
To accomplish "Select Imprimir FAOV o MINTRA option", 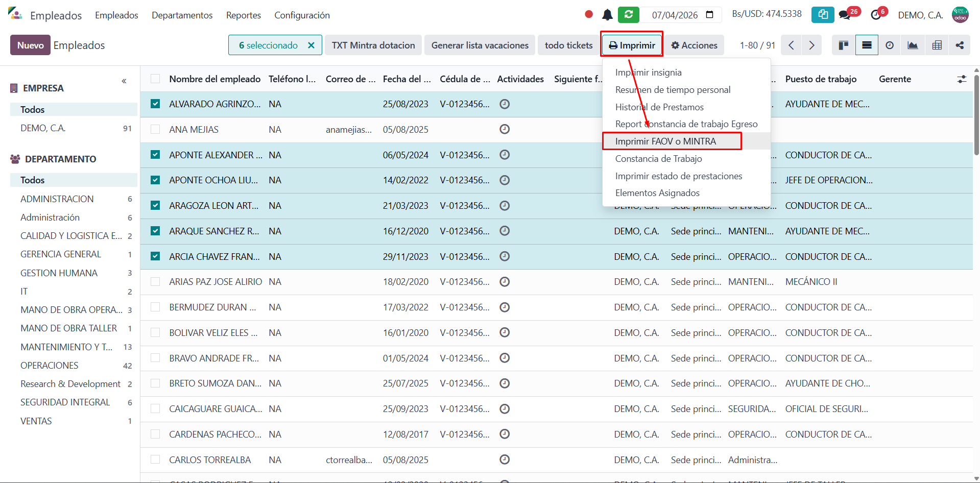I will [665, 141].
